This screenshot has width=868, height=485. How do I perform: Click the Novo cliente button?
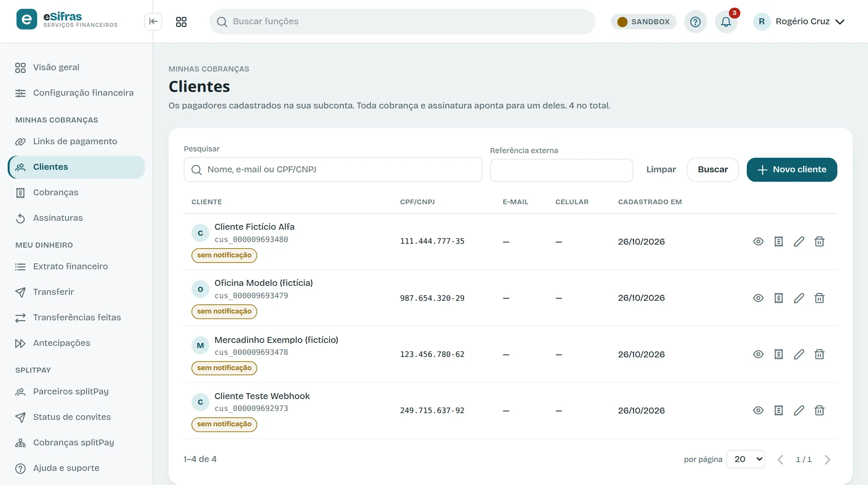[792, 170]
